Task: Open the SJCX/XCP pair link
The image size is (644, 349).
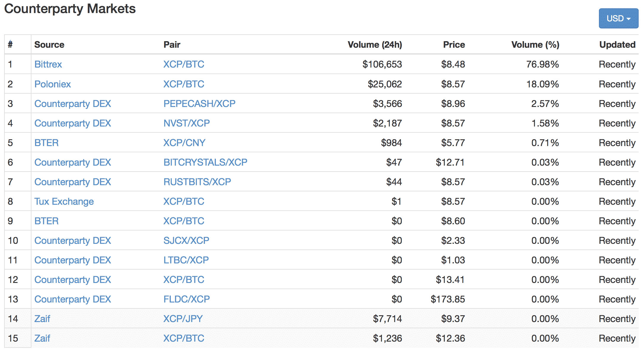Action: [x=186, y=241]
